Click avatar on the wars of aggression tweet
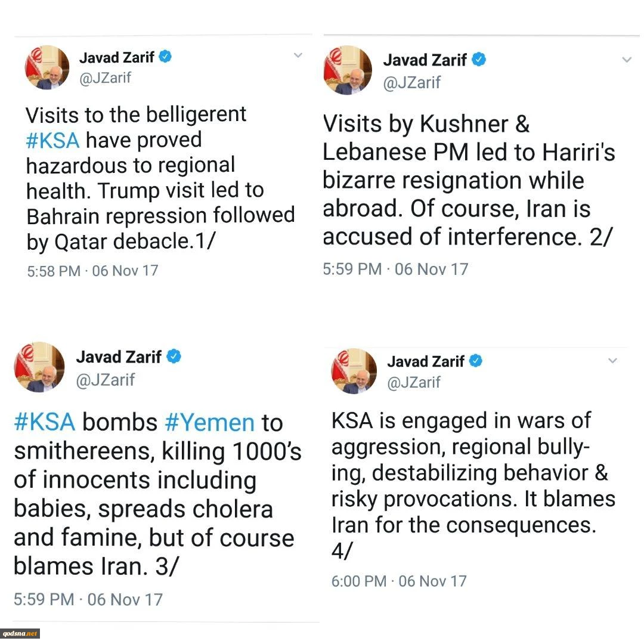Image resolution: width=644 pixels, height=644 pixels. pyautogui.click(x=354, y=371)
